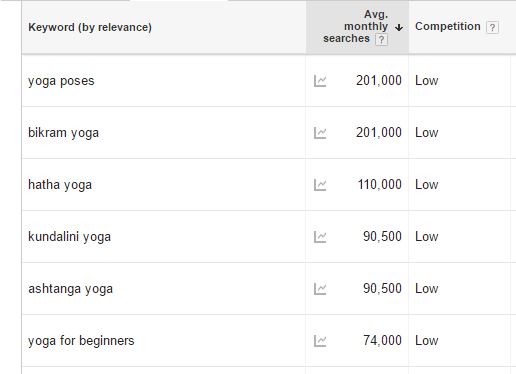This screenshot has width=516, height=374.
Task: Select the ashtanga yoga keyword
Action: coord(70,289)
